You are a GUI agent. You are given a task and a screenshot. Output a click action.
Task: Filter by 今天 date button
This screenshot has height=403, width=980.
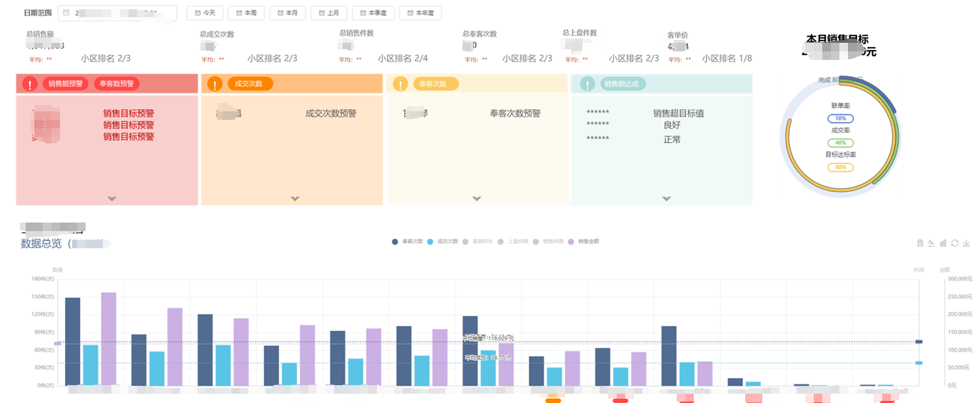click(205, 13)
